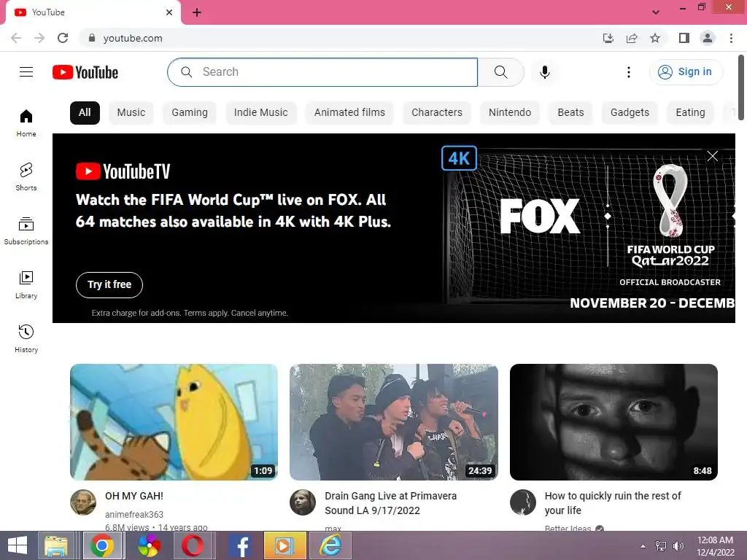
Task: Open Opera from taskbar
Action: (x=193, y=545)
